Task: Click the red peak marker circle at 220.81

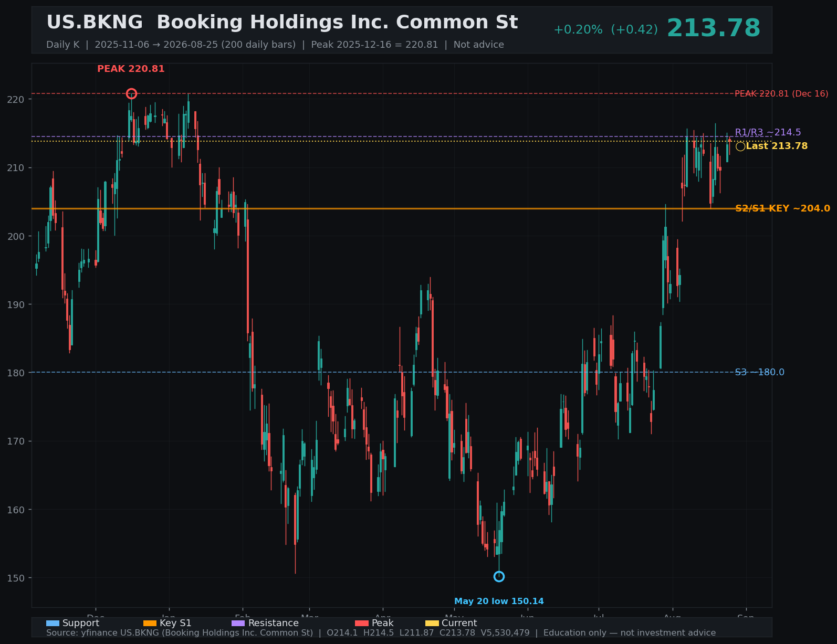Action: point(131,93)
